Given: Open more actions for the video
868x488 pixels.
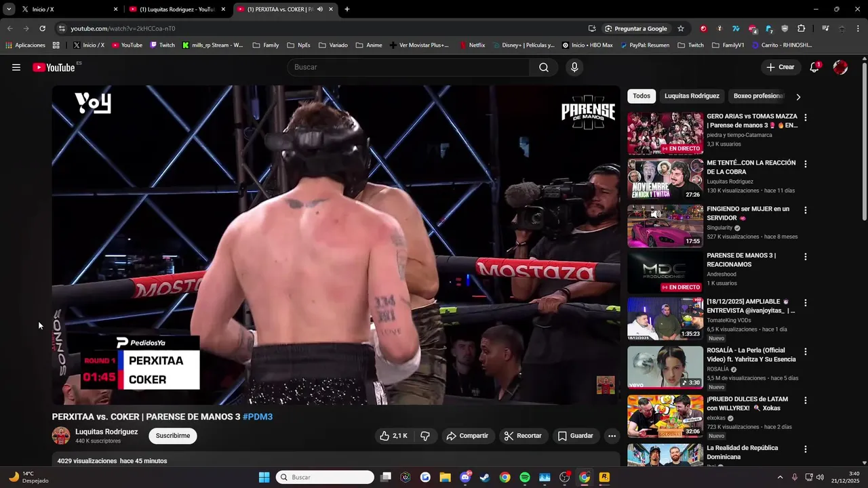Looking at the screenshot, I should 612,436.
